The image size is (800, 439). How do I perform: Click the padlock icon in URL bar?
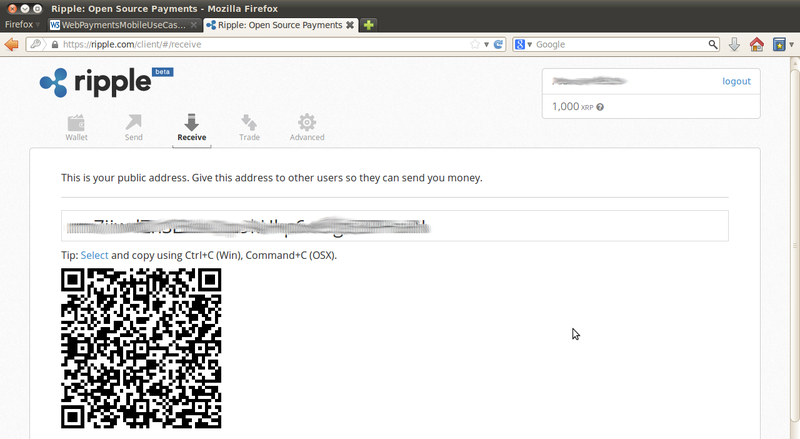tap(55, 44)
